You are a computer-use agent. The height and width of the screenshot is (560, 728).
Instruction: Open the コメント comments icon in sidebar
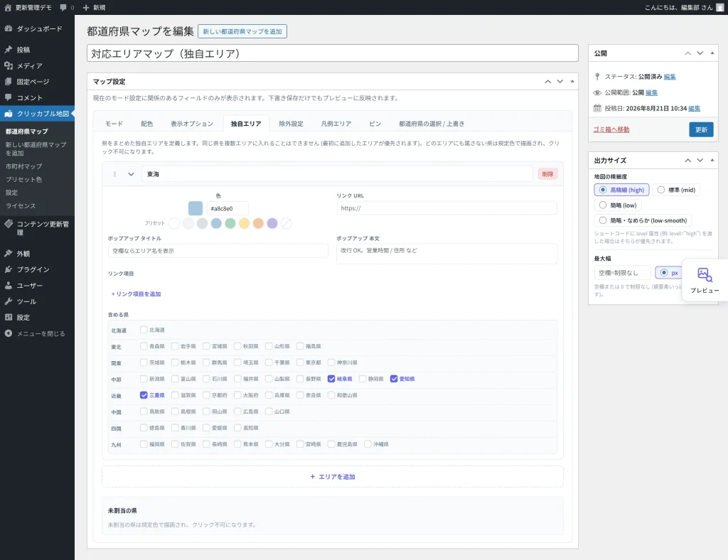coord(9,97)
